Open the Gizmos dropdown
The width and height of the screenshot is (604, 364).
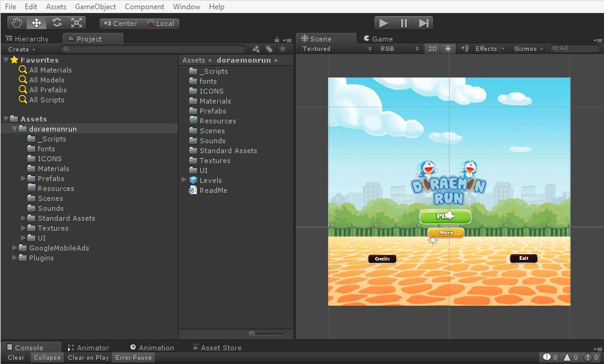[528, 48]
